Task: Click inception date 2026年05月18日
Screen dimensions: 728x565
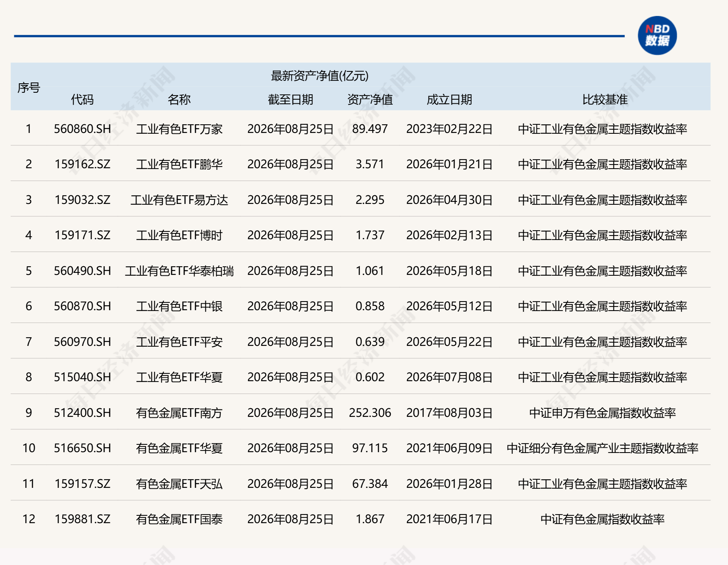Action: (450, 271)
